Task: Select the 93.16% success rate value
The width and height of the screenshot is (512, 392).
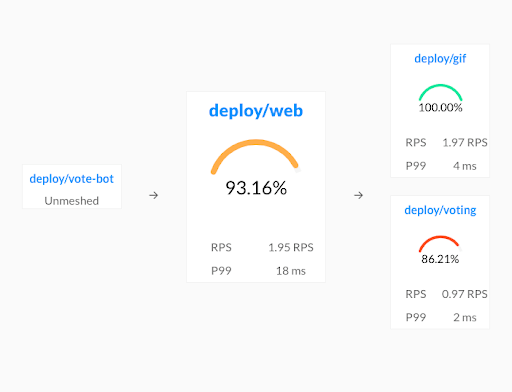Action: tap(256, 188)
